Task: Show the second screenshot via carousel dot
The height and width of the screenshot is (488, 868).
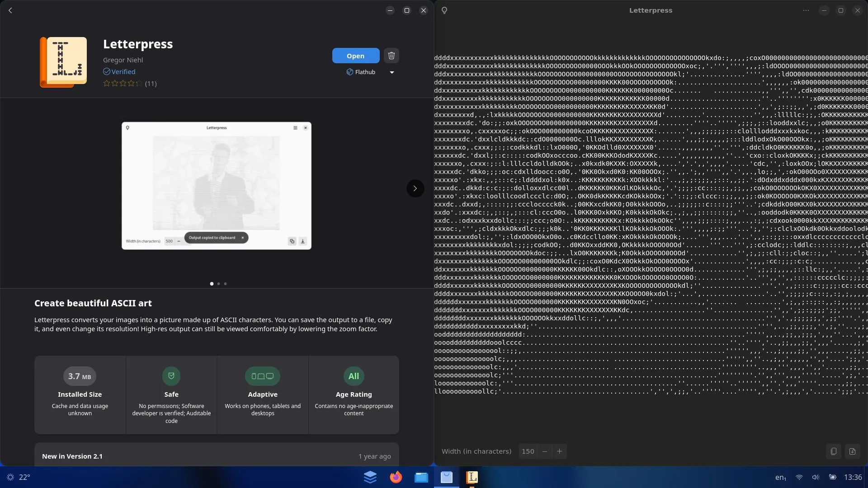Action: click(218, 284)
